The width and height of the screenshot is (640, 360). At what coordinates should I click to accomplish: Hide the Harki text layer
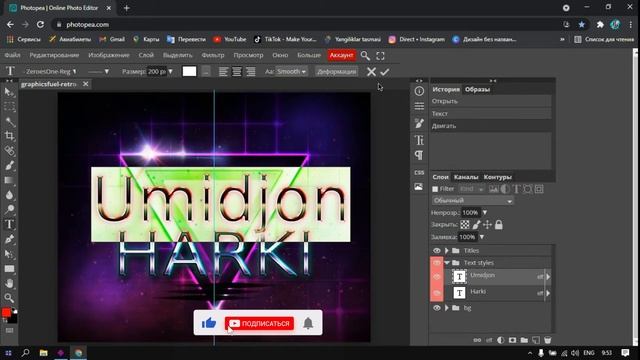click(x=437, y=293)
